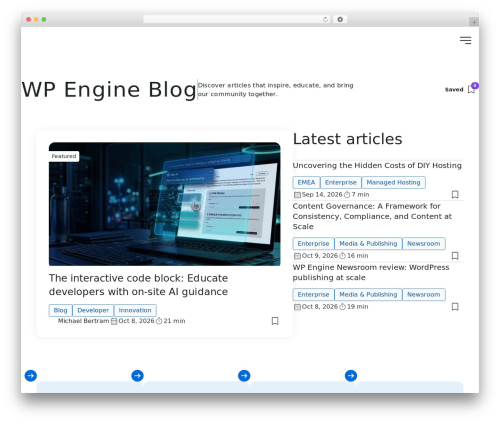
Task: Click clock icon beside 19 min
Action: [x=342, y=307]
